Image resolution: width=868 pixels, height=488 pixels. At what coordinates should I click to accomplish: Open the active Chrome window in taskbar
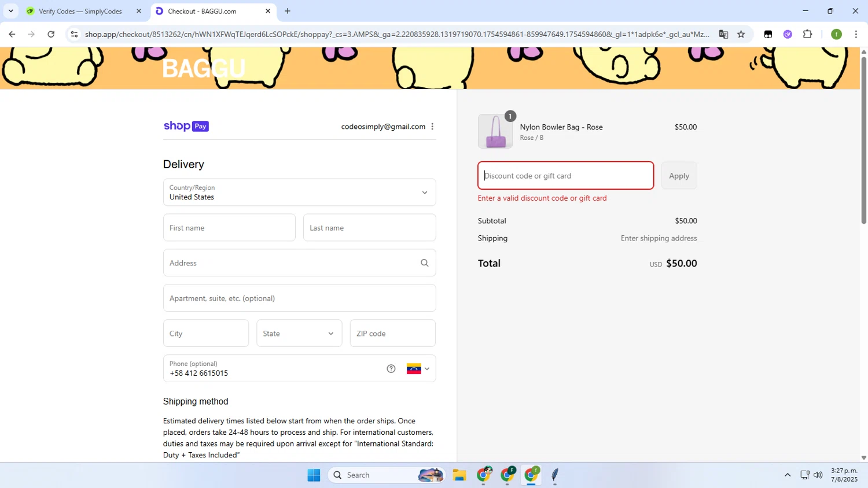click(531, 475)
